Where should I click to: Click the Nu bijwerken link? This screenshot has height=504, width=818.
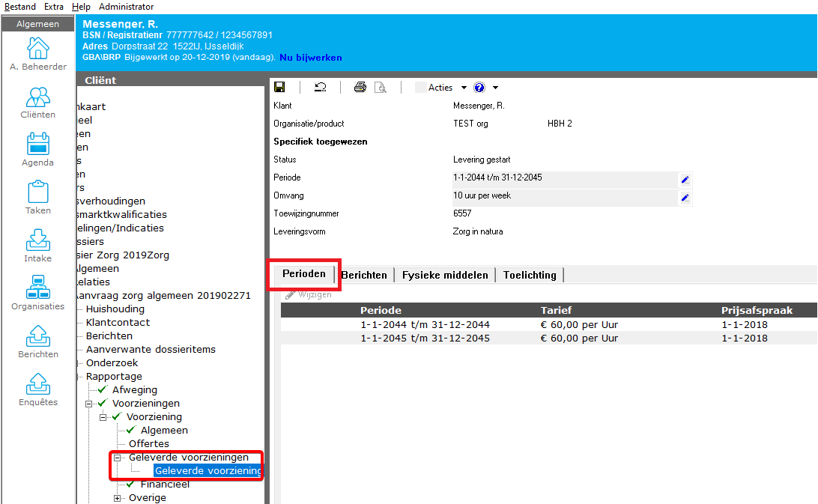(311, 58)
